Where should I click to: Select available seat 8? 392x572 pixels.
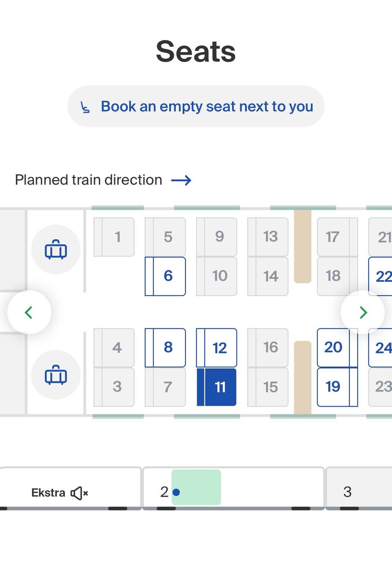(165, 347)
